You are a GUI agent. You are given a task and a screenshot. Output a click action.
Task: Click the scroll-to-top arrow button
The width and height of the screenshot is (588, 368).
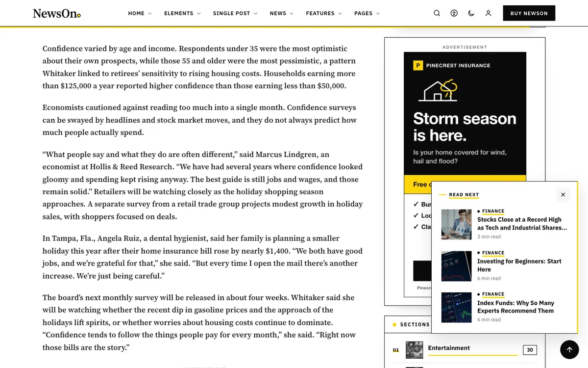(x=569, y=349)
